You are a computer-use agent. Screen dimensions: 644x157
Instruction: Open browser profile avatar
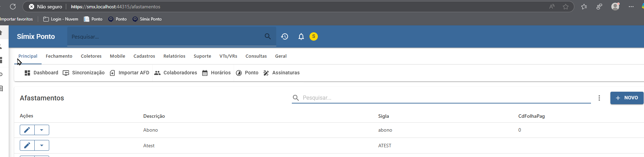[615, 6]
